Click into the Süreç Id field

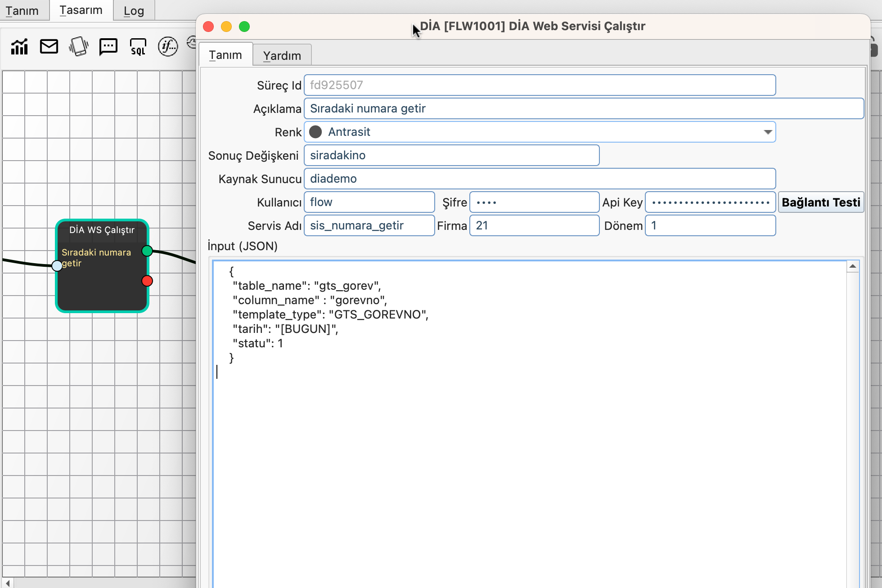click(x=540, y=85)
